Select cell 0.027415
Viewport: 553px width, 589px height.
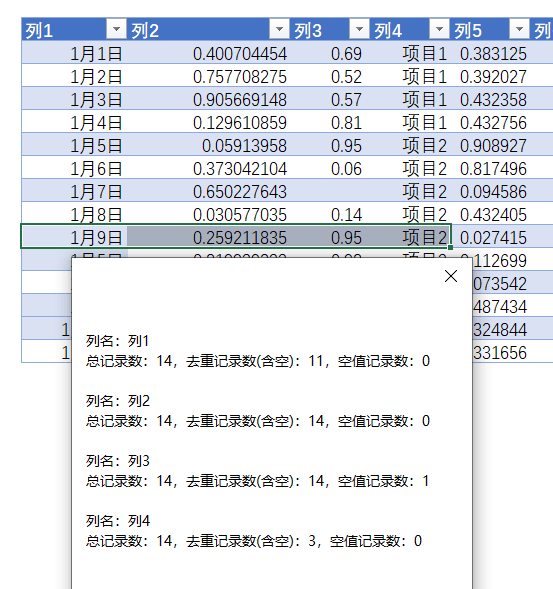point(490,236)
